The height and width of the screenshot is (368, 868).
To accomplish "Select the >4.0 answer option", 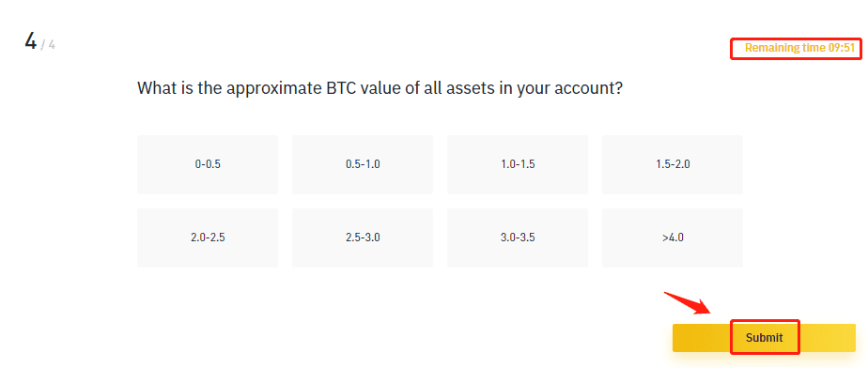I will coord(673,238).
